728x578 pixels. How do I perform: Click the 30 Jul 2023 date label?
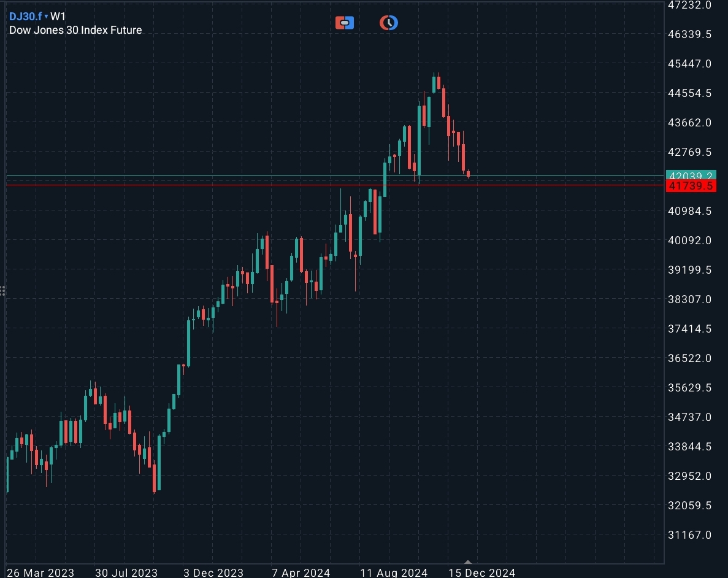126,572
